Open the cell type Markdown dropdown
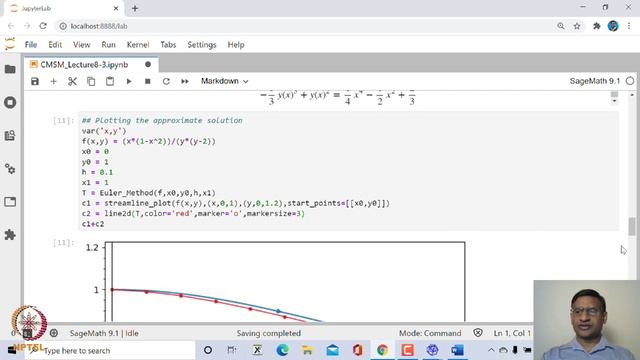This screenshot has width=640, height=360. [224, 81]
